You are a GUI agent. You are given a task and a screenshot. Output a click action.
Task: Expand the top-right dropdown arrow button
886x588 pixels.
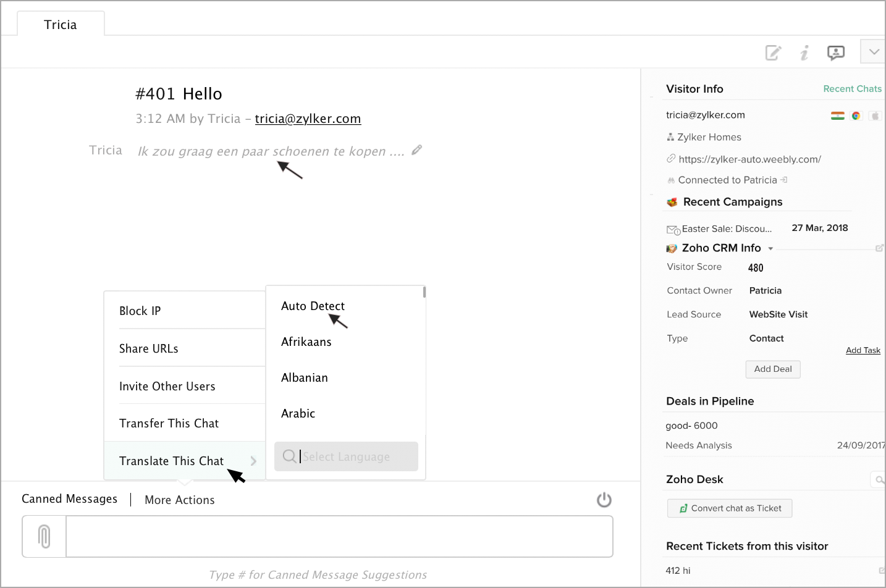(874, 52)
